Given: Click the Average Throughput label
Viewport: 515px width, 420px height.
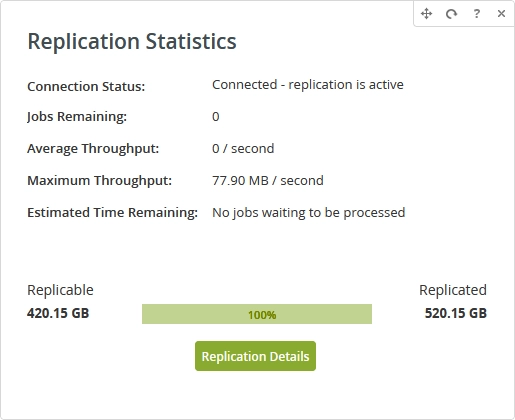Looking at the screenshot, I should [93, 149].
